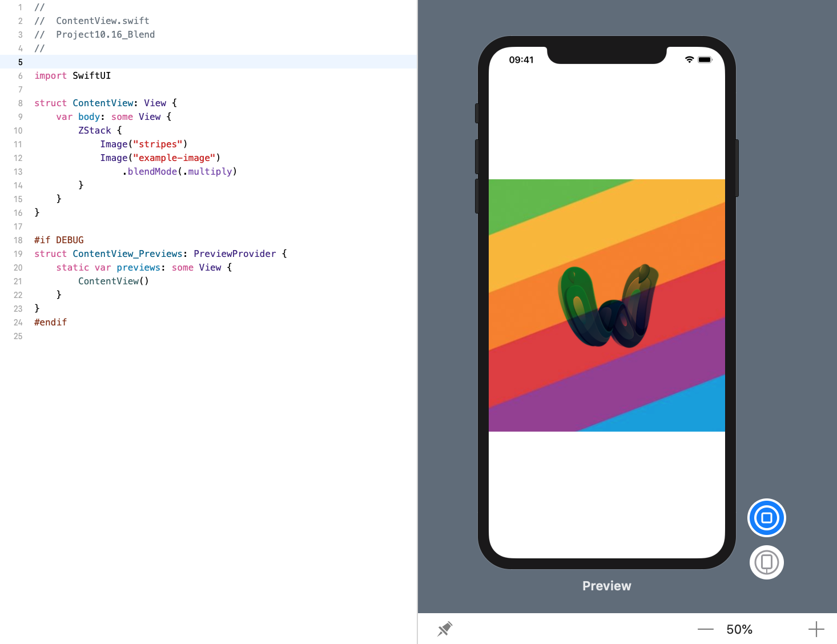Screen dimensions: 837x644
Task: Click the Image("example-image") line
Action: [x=160, y=158]
